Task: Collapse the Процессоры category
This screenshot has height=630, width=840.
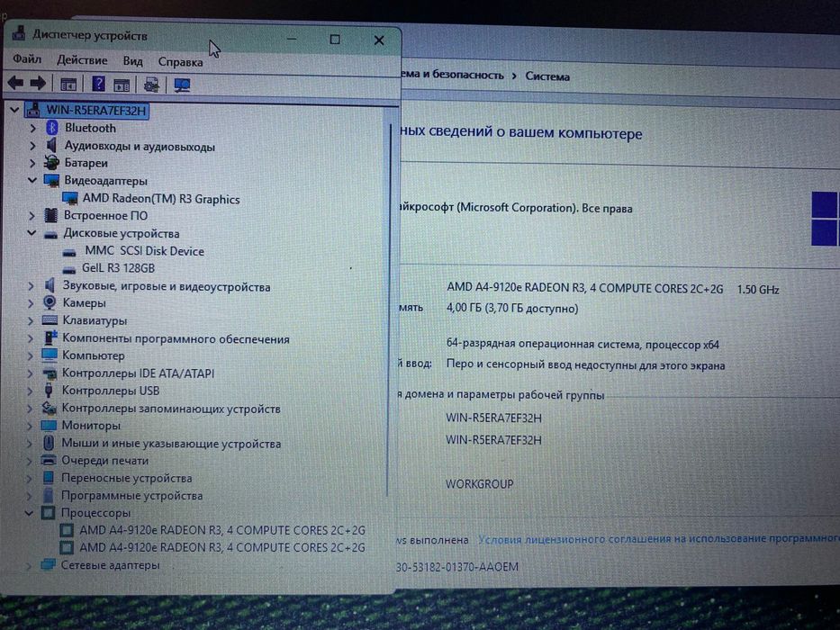Action: pyautogui.click(x=29, y=513)
